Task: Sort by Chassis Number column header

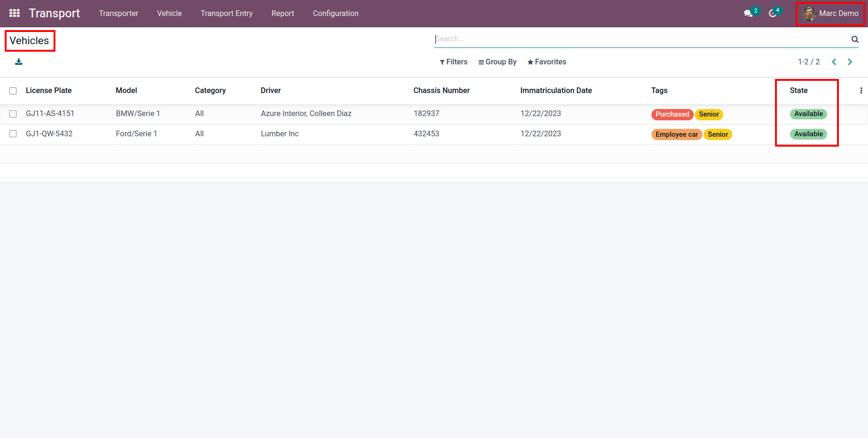Action: click(442, 90)
